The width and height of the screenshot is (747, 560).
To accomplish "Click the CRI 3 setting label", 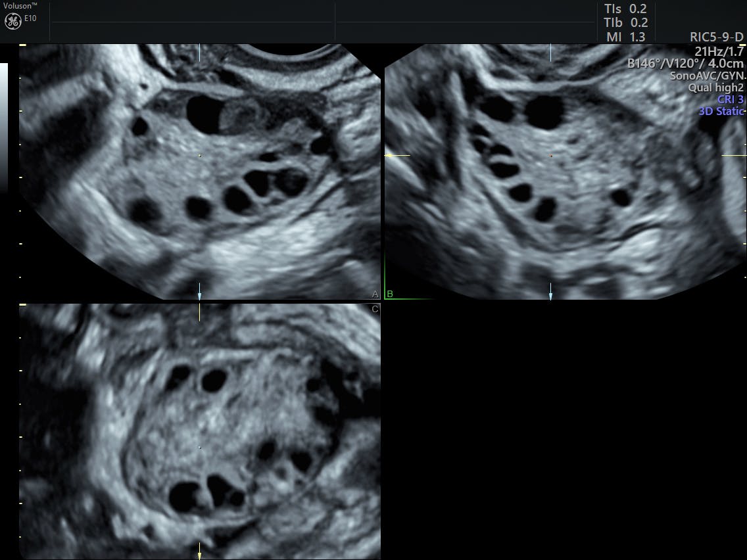I will (730, 99).
